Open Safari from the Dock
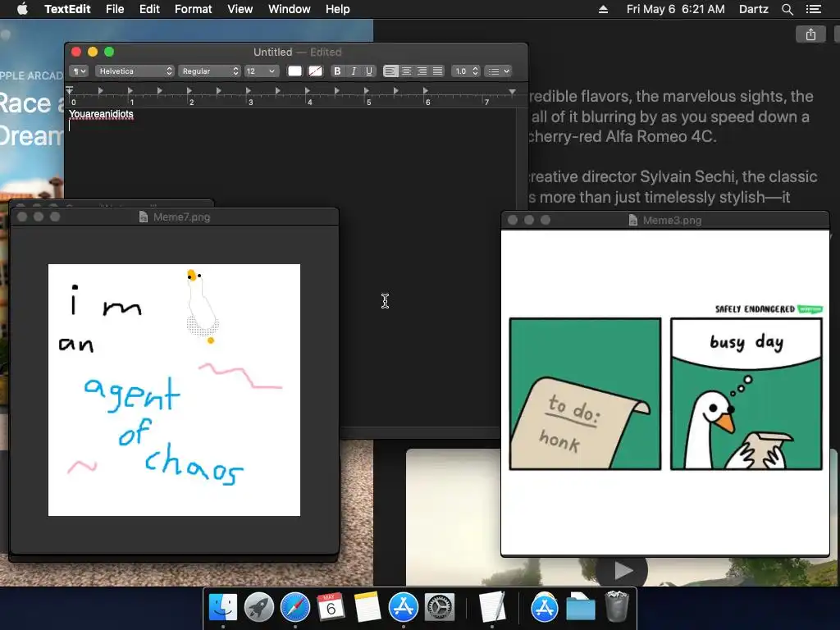The image size is (840, 630). [x=295, y=607]
